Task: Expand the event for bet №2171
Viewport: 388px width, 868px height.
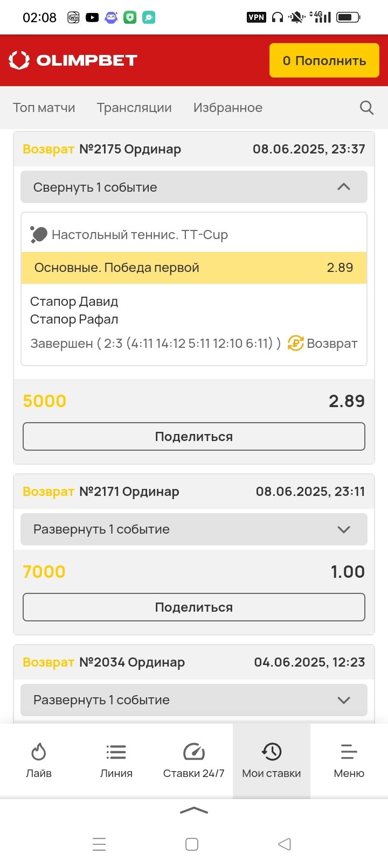Action: click(194, 529)
